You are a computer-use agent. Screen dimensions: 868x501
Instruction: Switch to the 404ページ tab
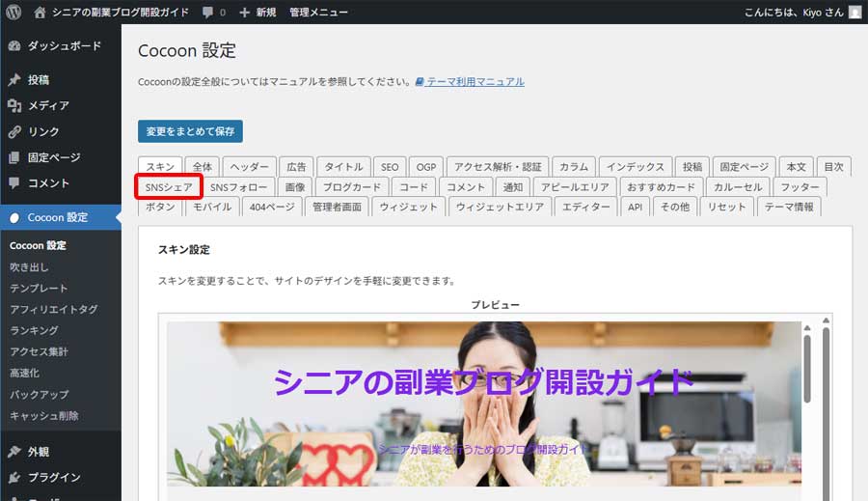[272, 207]
